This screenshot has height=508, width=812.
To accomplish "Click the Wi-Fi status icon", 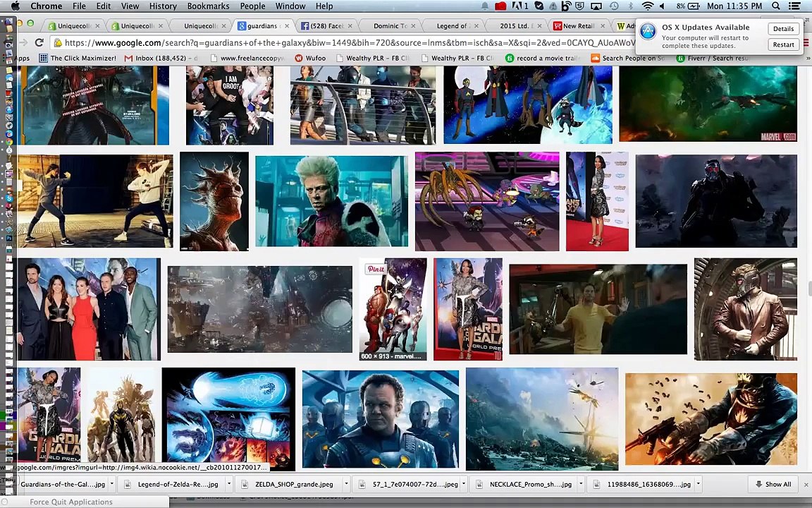I will (647, 6).
